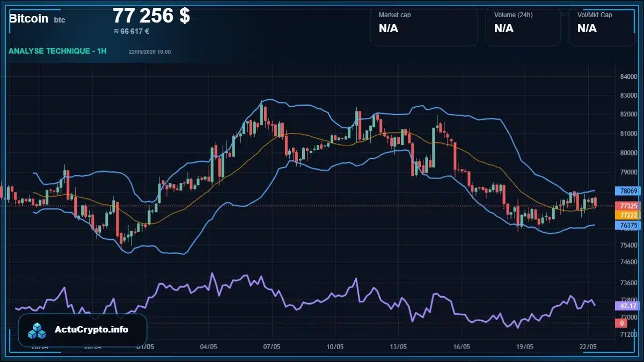The width and height of the screenshot is (644, 362).
Task: Click the 80000 axis label
Action: 628,153
